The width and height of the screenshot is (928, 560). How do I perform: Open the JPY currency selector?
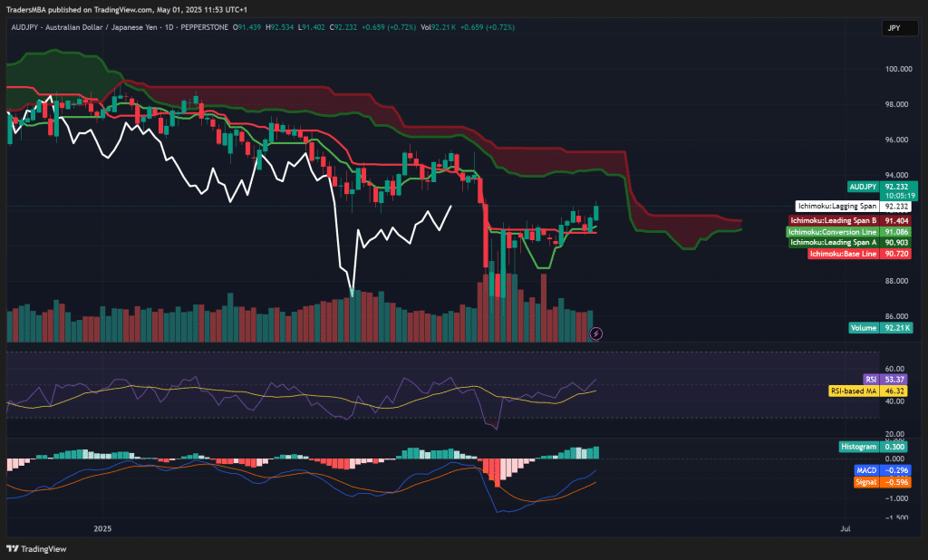894,28
